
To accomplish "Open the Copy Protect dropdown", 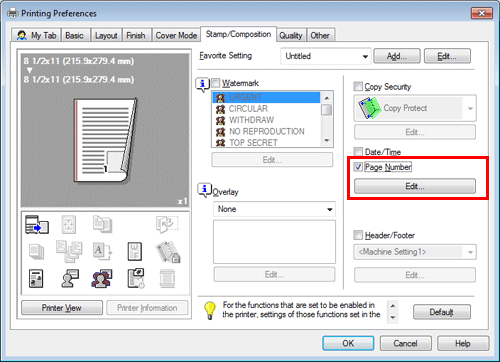I will [x=415, y=108].
